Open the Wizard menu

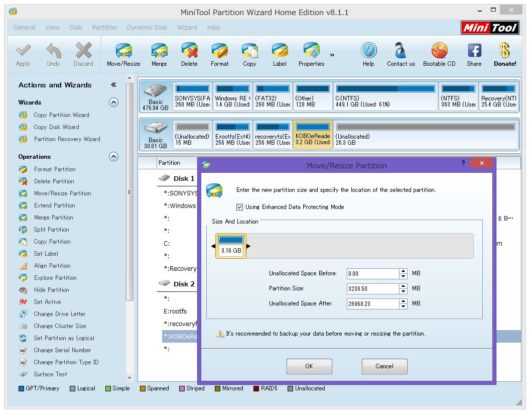pyautogui.click(x=187, y=28)
